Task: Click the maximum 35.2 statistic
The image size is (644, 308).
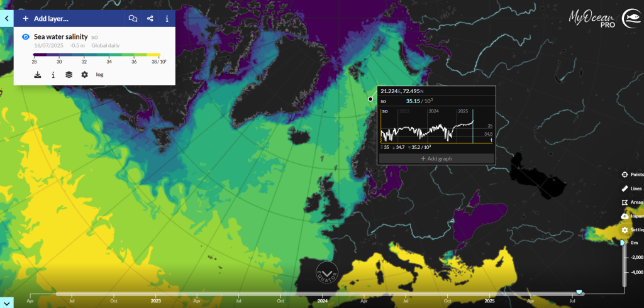Action: click(419, 147)
